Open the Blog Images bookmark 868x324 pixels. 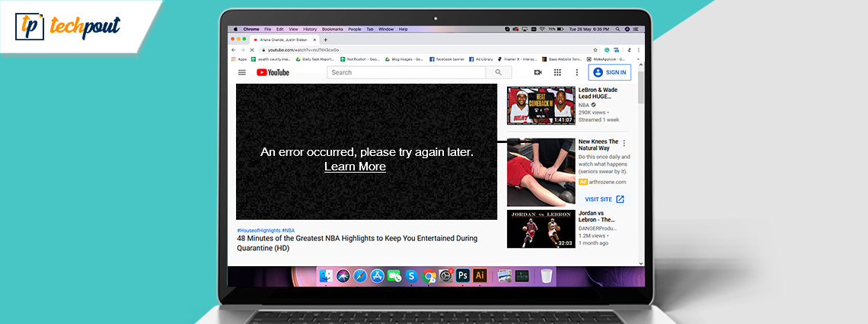[x=404, y=59]
